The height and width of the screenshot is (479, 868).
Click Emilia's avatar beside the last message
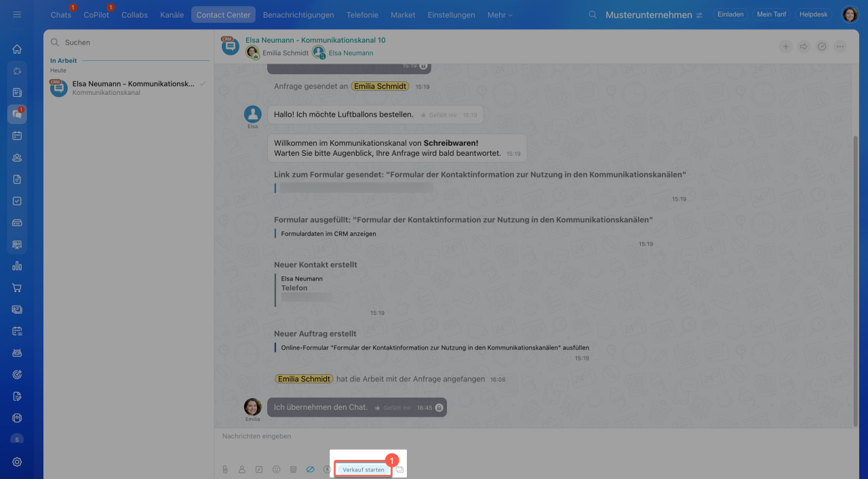coord(253,407)
